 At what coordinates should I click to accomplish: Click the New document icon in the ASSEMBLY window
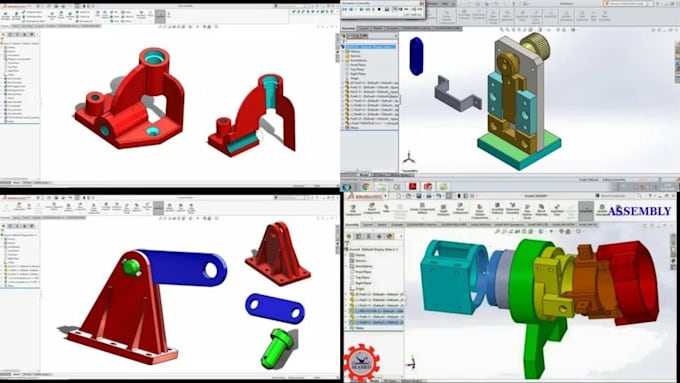pos(399,196)
